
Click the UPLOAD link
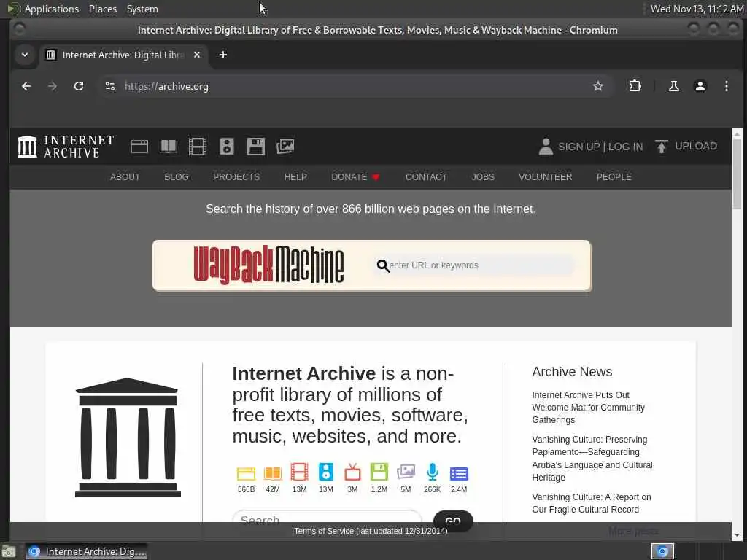click(695, 146)
